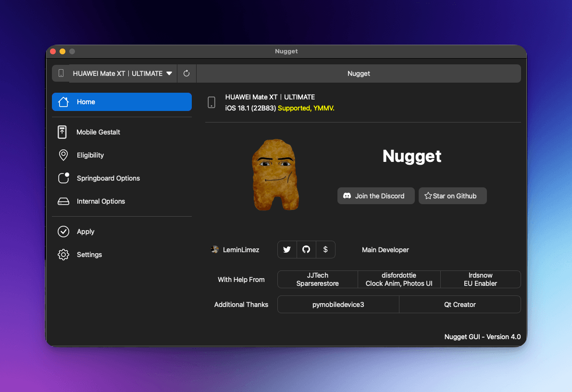
Task: Select the Home sidebar tab
Action: (122, 102)
